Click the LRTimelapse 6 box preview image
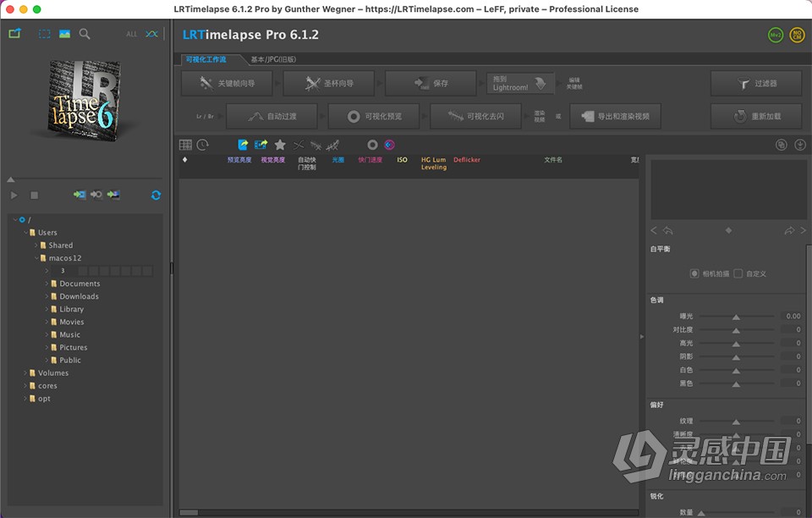Screen dimensions: 812x518 pos(85,100)
